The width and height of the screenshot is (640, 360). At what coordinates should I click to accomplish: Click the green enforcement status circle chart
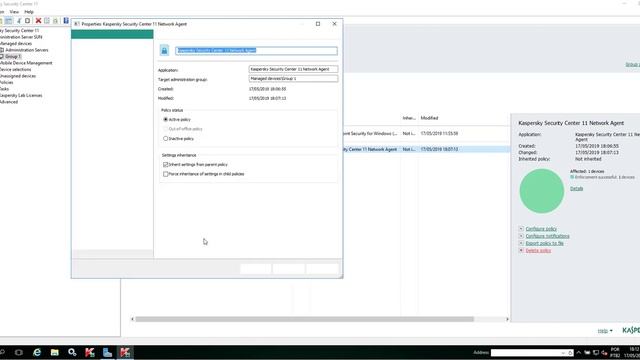click(x=542, y=191)
